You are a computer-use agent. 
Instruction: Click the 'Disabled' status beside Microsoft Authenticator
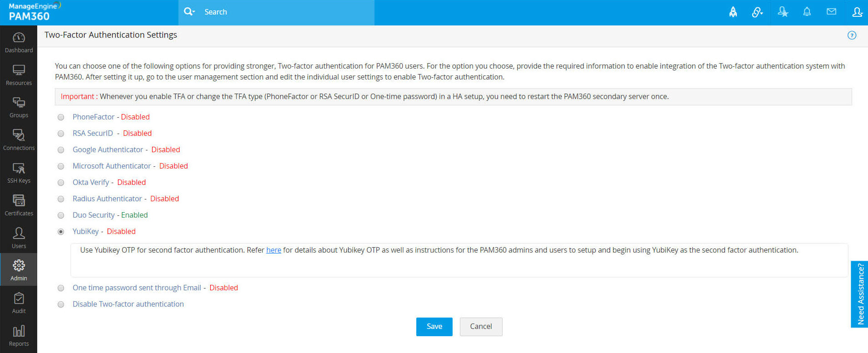click(173, 166)
